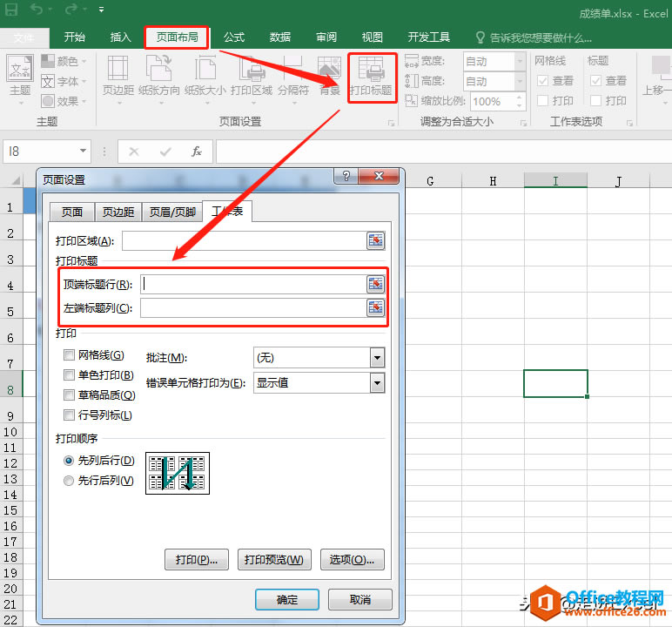The height and width of the screenshot is (627, 672).
Task: Switch to the 开始 ribbon tab
Action: point(74,37)
